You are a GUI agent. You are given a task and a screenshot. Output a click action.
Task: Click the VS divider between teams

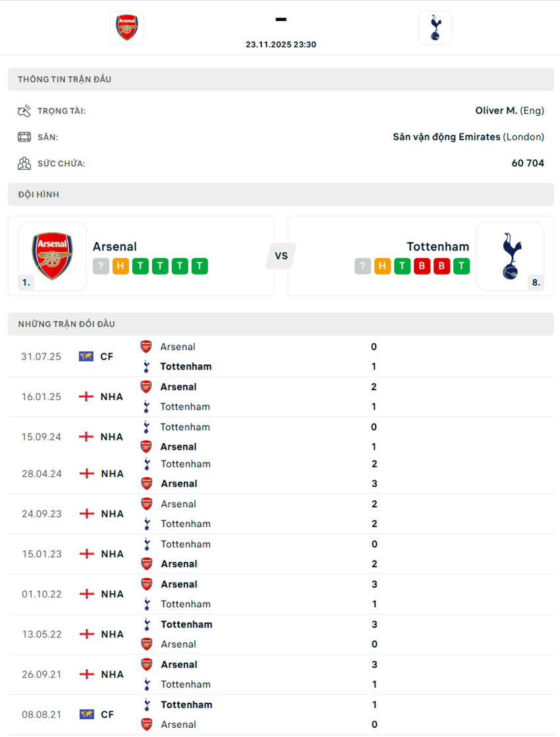coord(281,257)
